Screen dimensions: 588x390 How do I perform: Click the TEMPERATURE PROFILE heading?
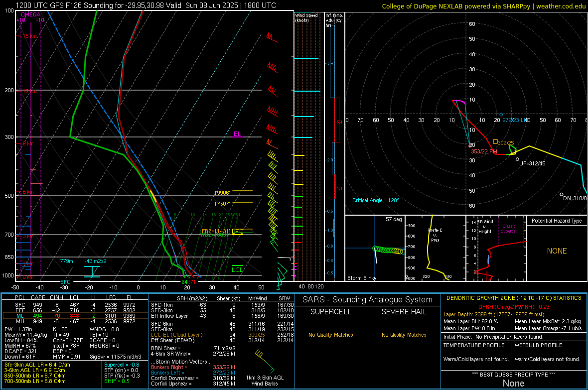474,345
